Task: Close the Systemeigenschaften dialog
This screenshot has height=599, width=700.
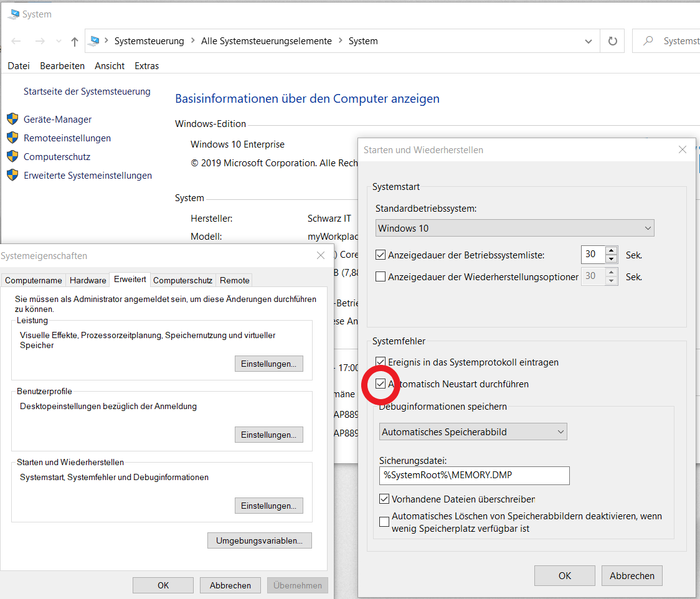Action: point(321,255)
